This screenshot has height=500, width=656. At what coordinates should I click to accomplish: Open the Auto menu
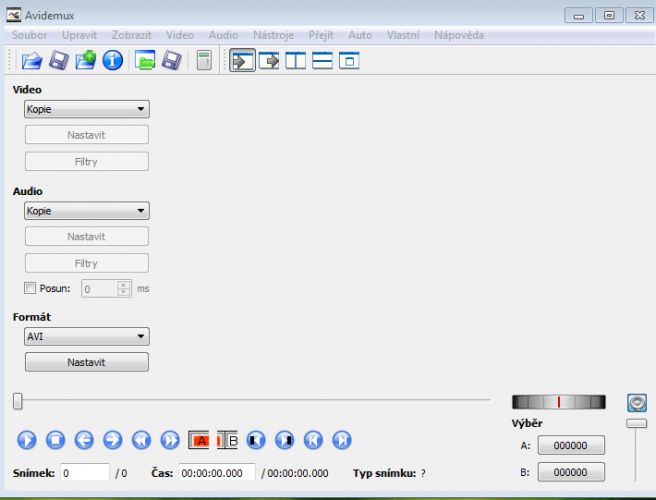pyautogui.click(x=360, y=35)
